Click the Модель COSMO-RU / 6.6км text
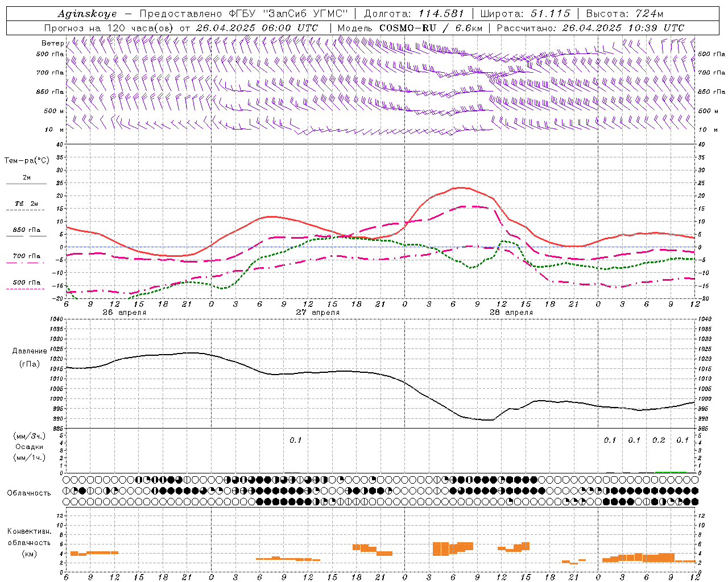 click(410, 28)
